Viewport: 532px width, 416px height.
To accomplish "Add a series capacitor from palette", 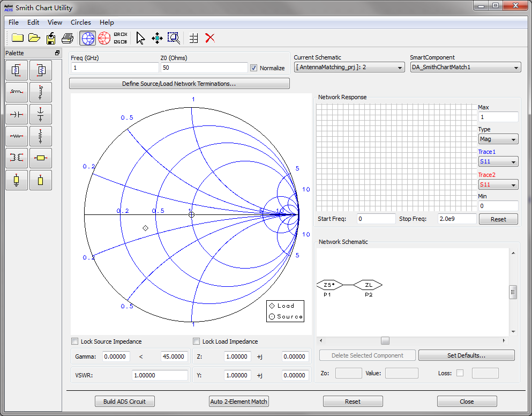I will tap(16, 114).
